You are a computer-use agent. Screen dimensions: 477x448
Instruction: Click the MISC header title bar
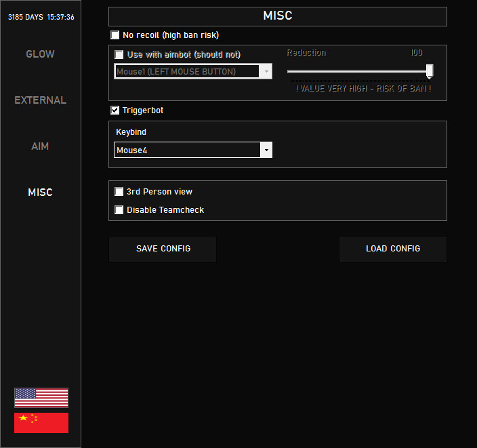(277, 16)
